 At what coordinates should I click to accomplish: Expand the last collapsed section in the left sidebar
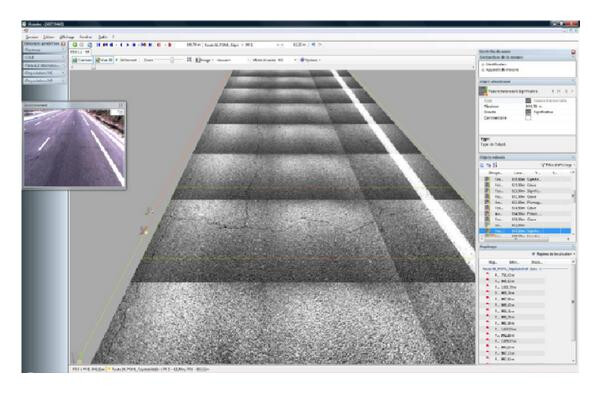coord(44,80)
